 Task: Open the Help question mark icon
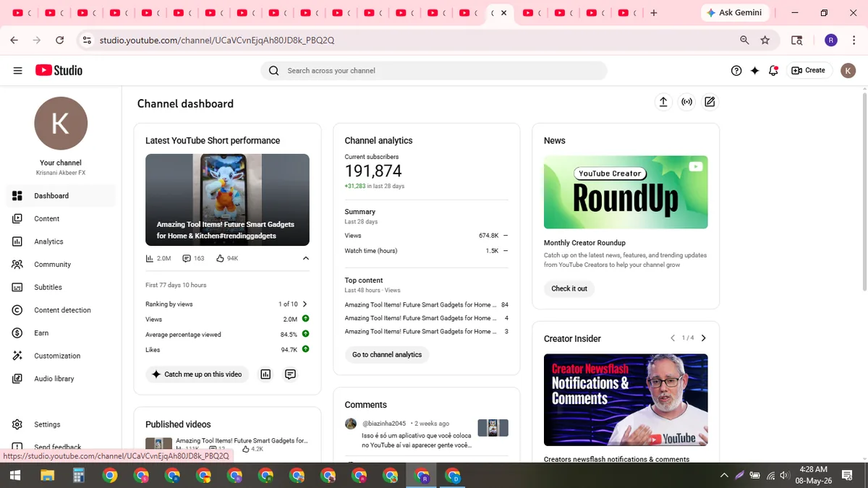tap(736, 70)
